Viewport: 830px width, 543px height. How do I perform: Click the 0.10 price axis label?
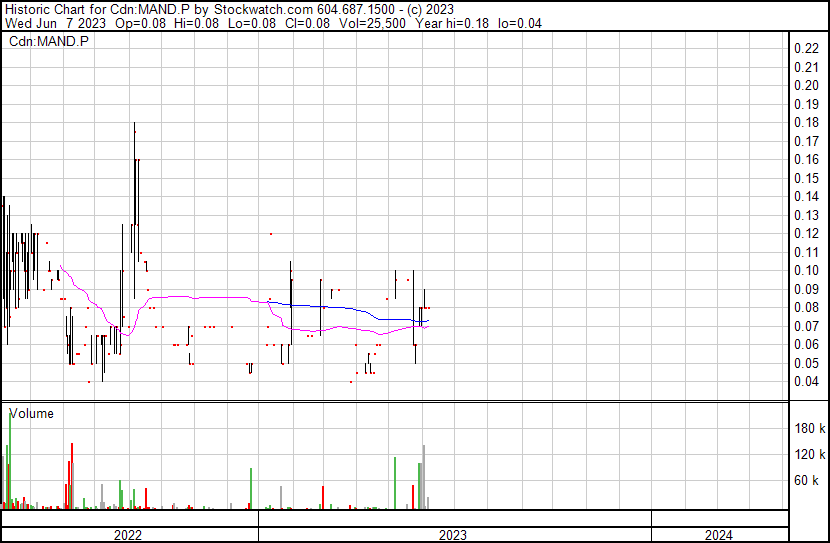pyautogui.click(x=805, y=271)
